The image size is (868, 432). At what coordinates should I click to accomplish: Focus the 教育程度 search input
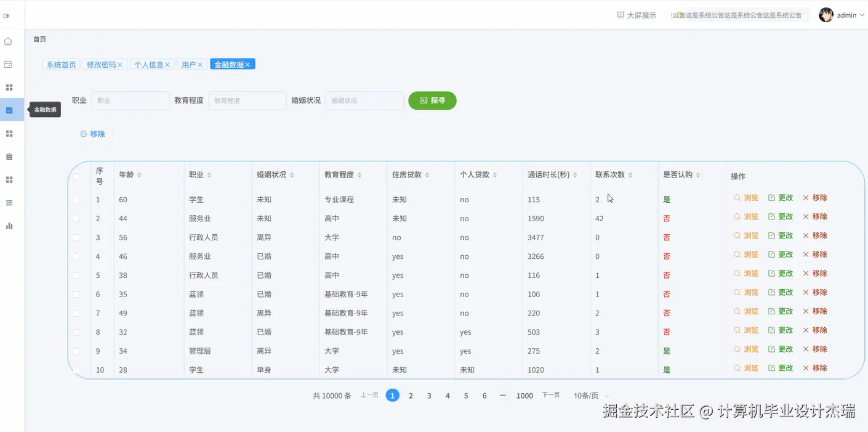[247, 100]
